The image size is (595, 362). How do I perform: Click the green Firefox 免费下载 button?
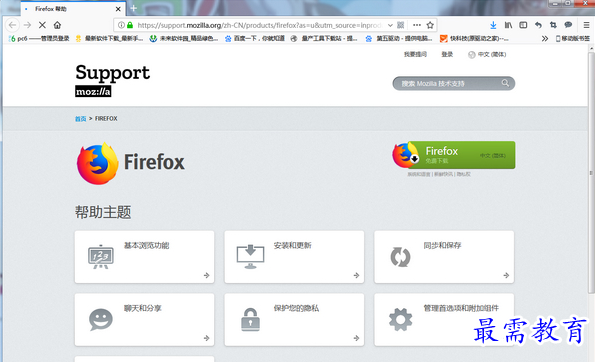click(x=454, y=155)
